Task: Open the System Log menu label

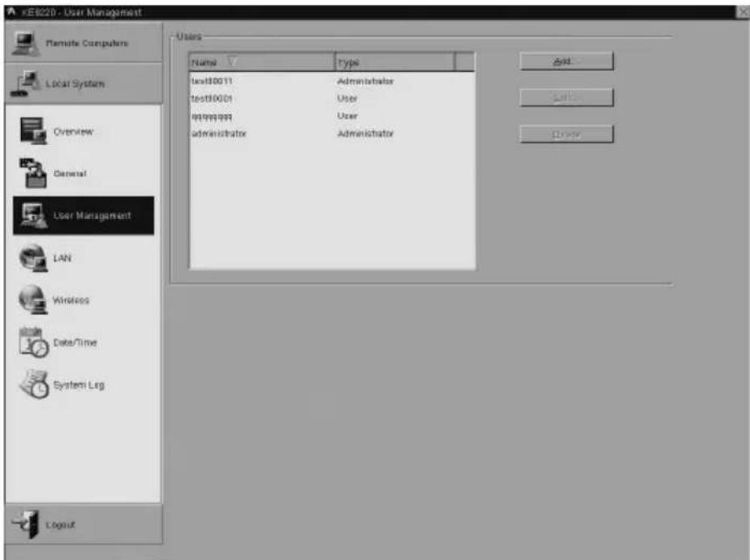Action: (x=78, y=385)
